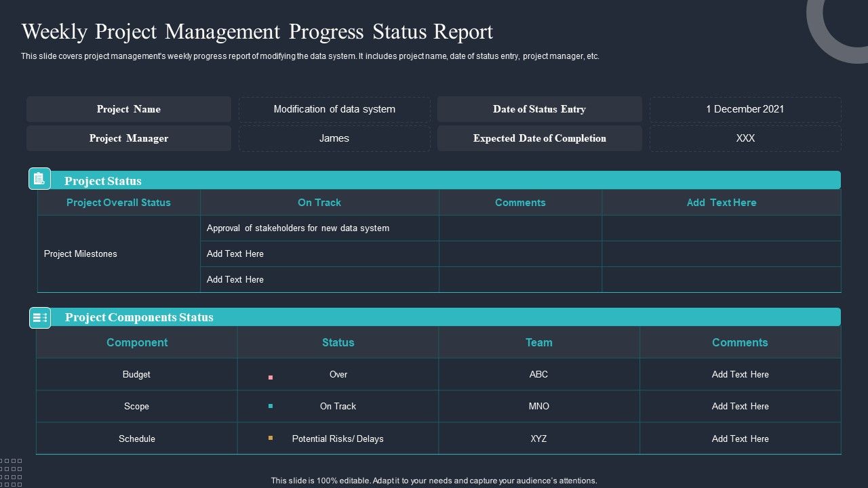
Task: Select the Date of Status Entry label
Action: pyautogui.click(x=540, y=109)
